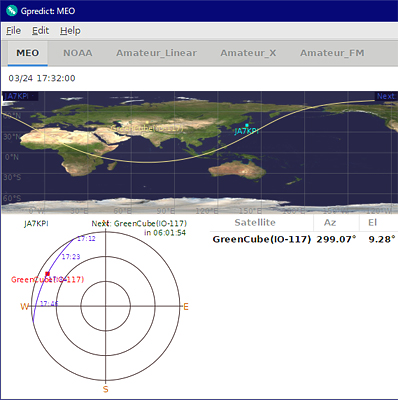Viewport: 398px width, 400px height.
Task: Click the JA7KPI label in map corner
Action: click(x=16, y=96)
